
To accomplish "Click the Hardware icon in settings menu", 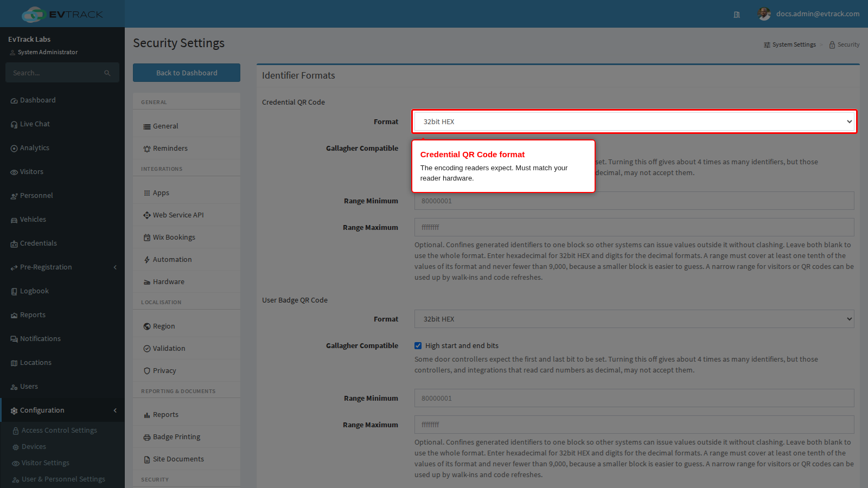I will pos(147,282).
